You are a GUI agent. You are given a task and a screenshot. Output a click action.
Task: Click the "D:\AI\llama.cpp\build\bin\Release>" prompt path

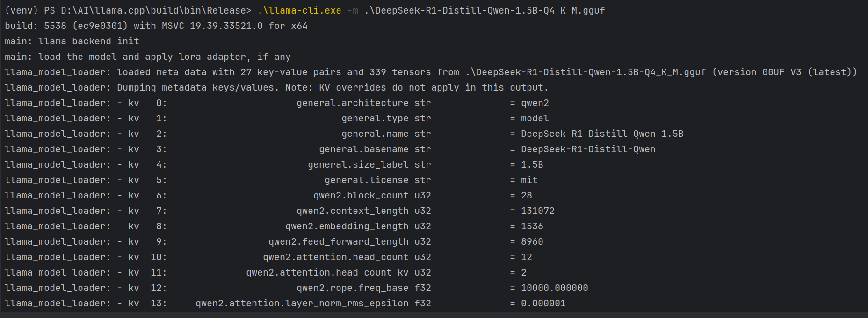coord(156,10)
